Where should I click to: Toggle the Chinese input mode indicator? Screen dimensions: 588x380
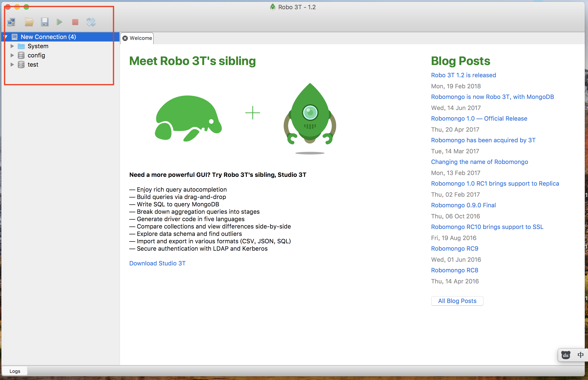tap(581, 355)
